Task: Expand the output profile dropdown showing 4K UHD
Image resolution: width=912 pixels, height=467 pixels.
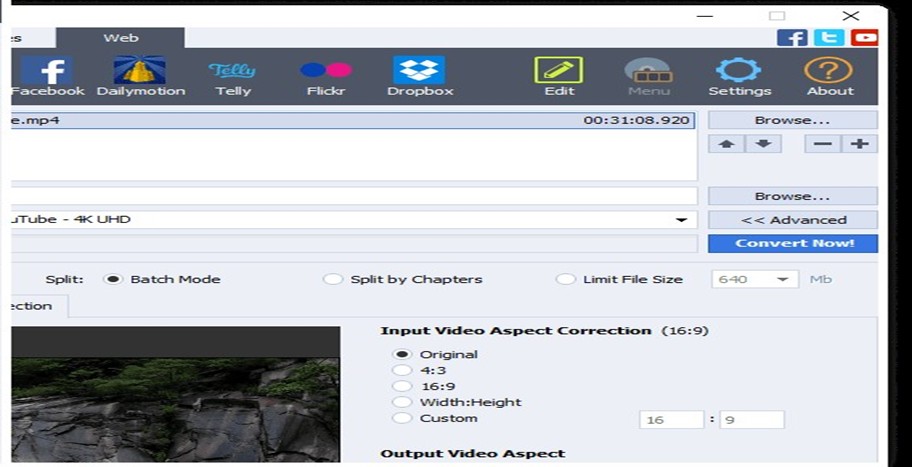Action: (x=681, y=220)
